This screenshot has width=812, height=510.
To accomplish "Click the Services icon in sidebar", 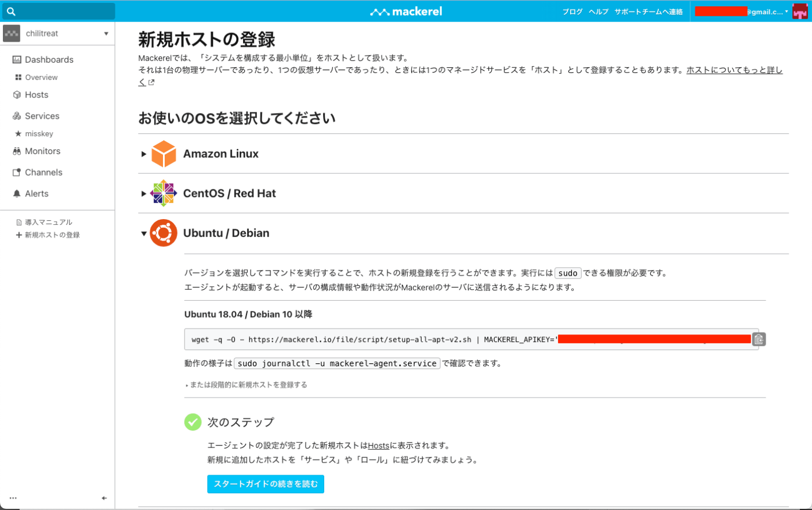I will click(17, 116).
